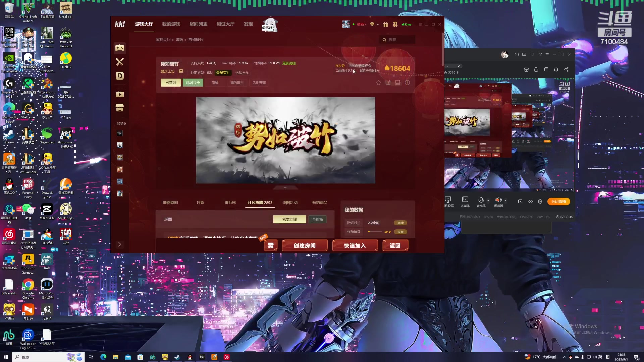Image resolution: width=644 pixels, height=362 pixels.
Task: Select the 地图活动 tab
Action: (290, 203)
